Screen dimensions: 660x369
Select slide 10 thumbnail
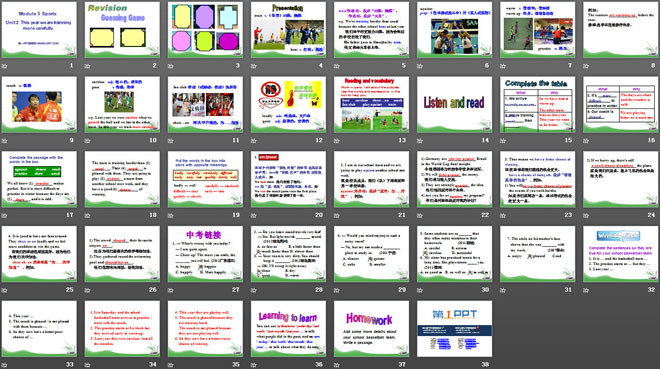pyautogui.click(x=122, y=104)
